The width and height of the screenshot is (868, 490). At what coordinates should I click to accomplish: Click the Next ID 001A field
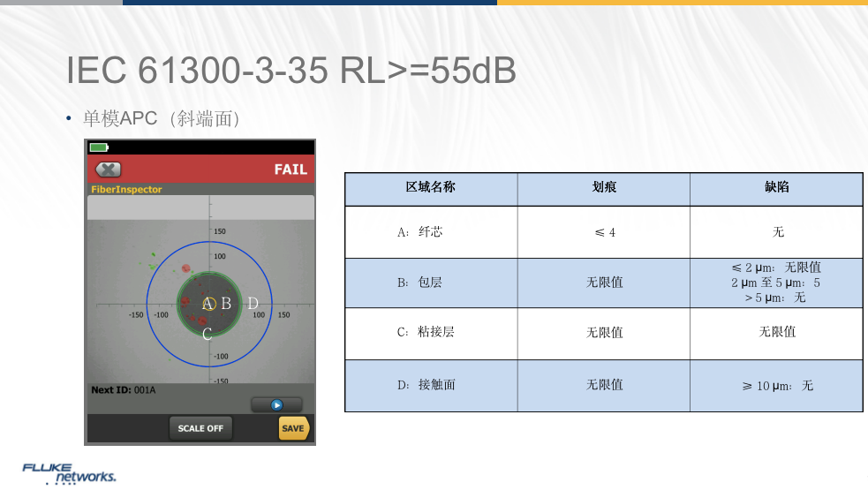125,389
